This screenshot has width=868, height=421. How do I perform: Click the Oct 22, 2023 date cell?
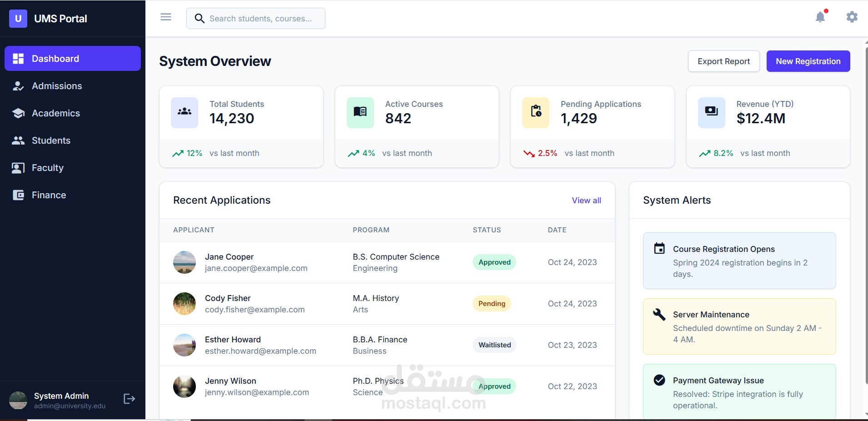pyautogui.click(x=573, y=386)
